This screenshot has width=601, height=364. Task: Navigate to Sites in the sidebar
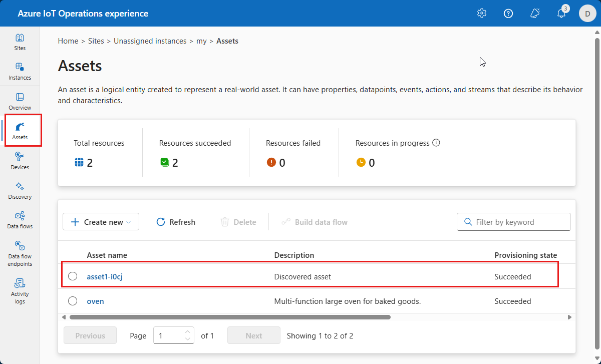click(20, 42)
